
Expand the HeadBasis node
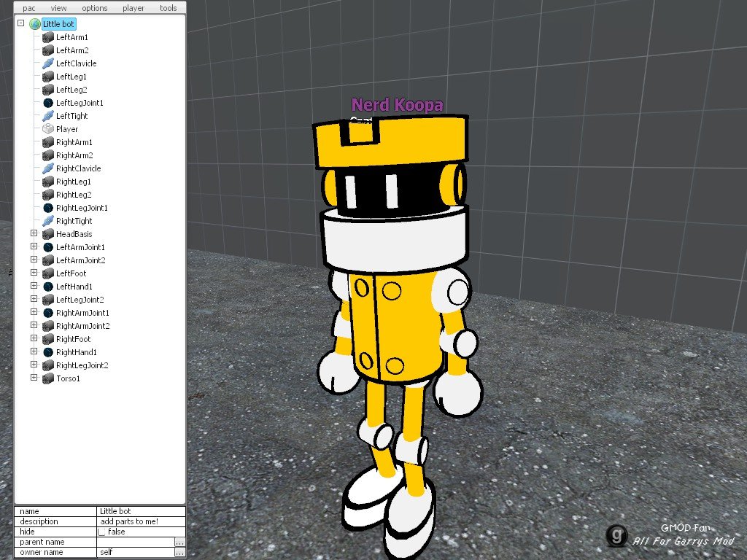(34, 233)
